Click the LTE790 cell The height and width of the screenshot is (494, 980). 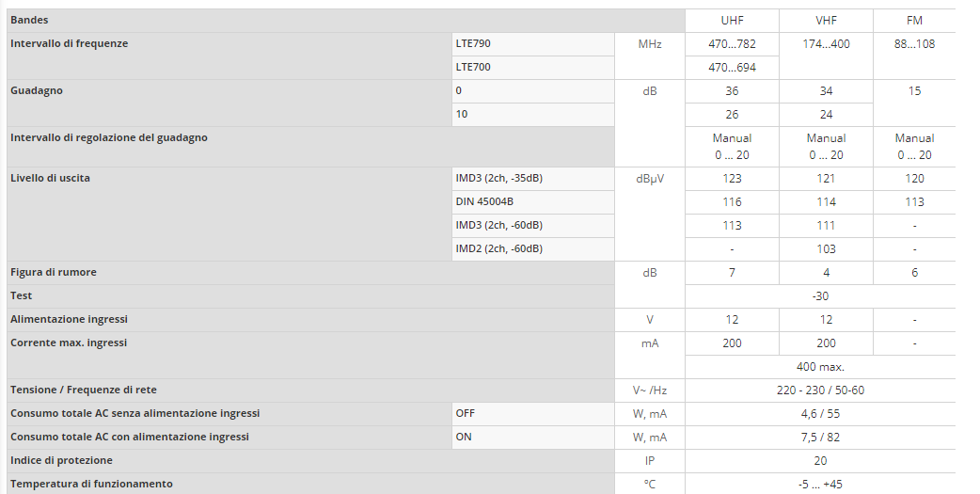tap(473, 43)
